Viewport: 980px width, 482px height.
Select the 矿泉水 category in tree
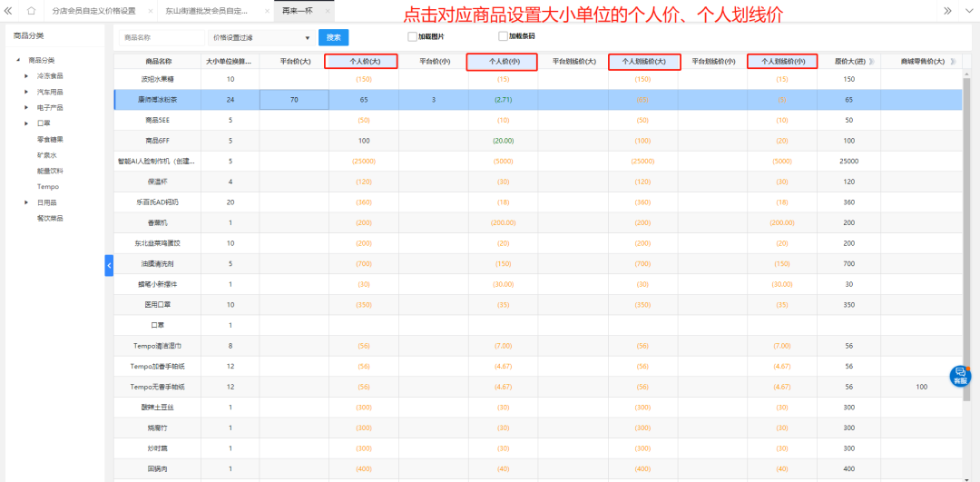coord(48,155)
